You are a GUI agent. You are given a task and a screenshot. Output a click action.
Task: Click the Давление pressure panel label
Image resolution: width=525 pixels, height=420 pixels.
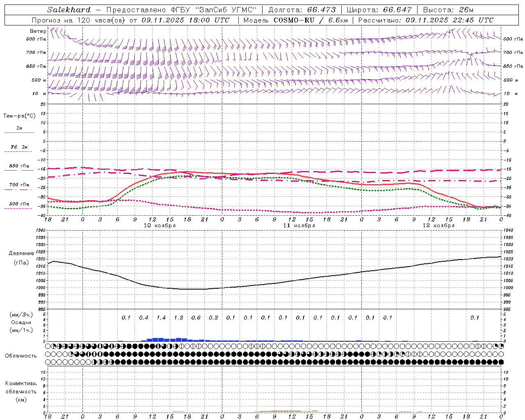[21, 253]
